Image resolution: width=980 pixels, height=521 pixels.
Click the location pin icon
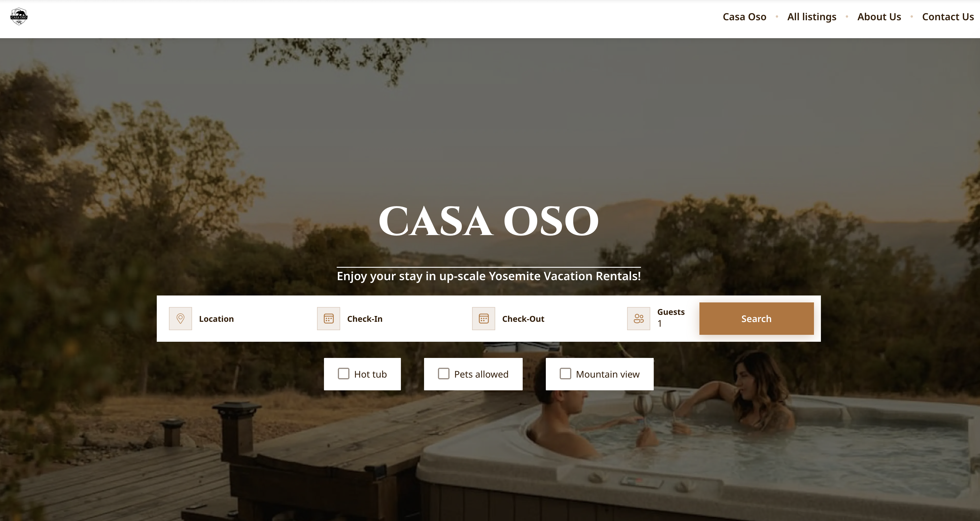click(x=180, y=319)
